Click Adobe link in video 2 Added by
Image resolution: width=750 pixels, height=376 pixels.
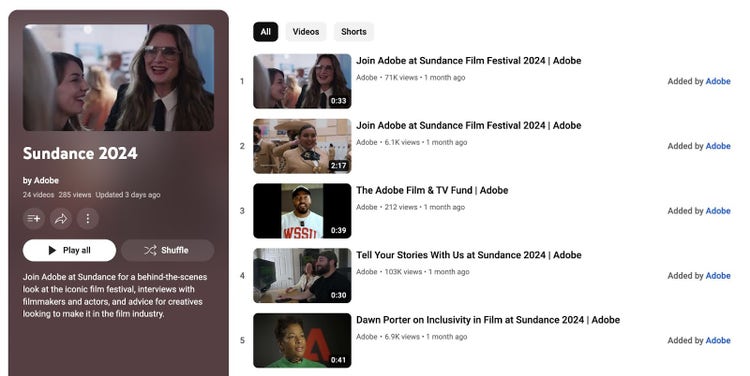[x=718, y=146]
